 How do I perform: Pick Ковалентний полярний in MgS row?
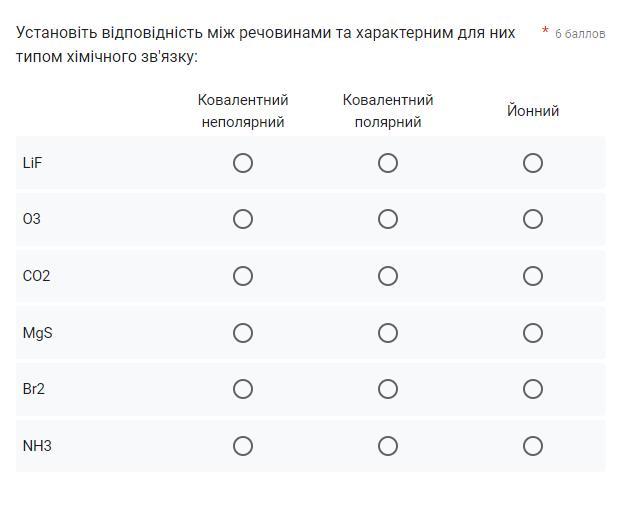pyautogui.click(x=388, y=333)
